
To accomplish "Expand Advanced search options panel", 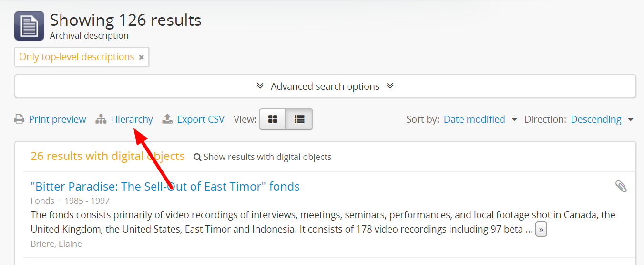I will pyautogui.click(x=325, y=86).
